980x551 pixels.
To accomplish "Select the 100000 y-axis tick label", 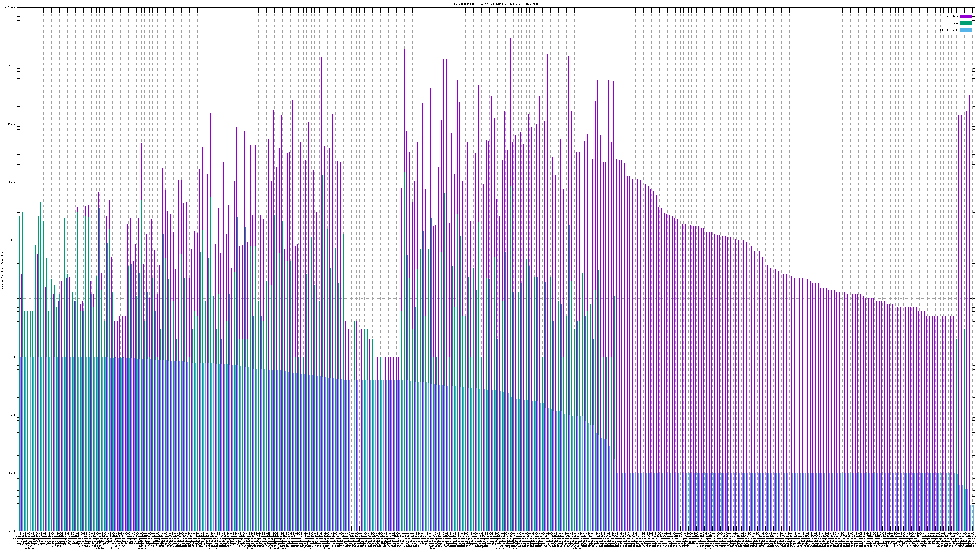I will tap(11, 66).
